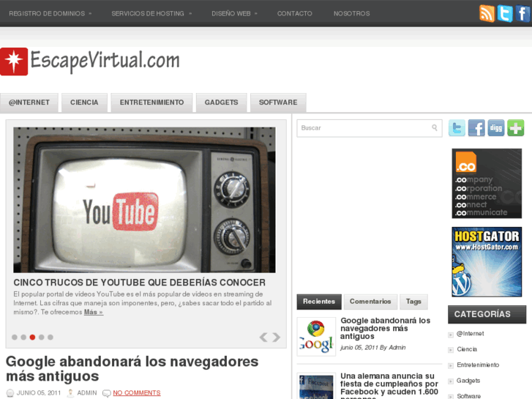Screen dimensions: 532x399
Task: Expand Servicios de Hosting menu
Action: [x=151, y=14]
